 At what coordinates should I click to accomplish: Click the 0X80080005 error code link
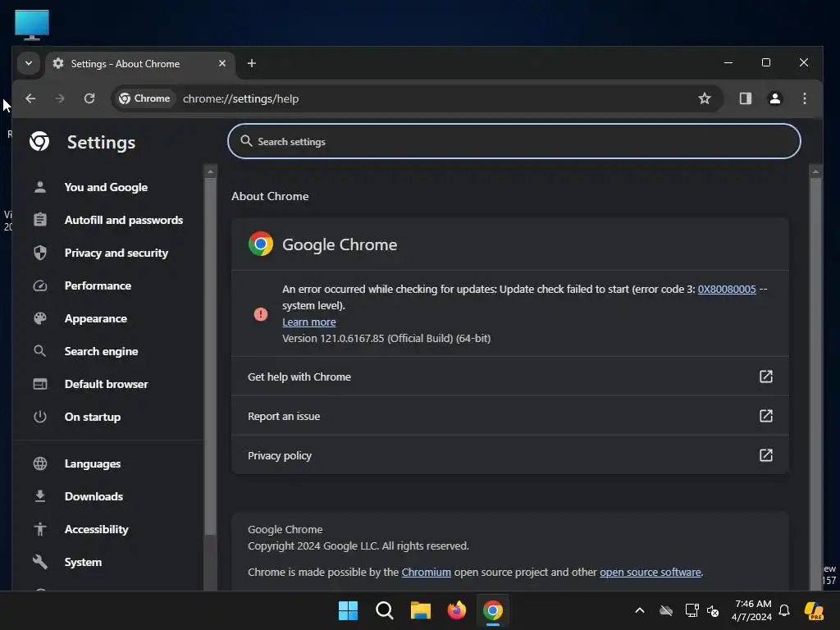[x=727, y=290]
